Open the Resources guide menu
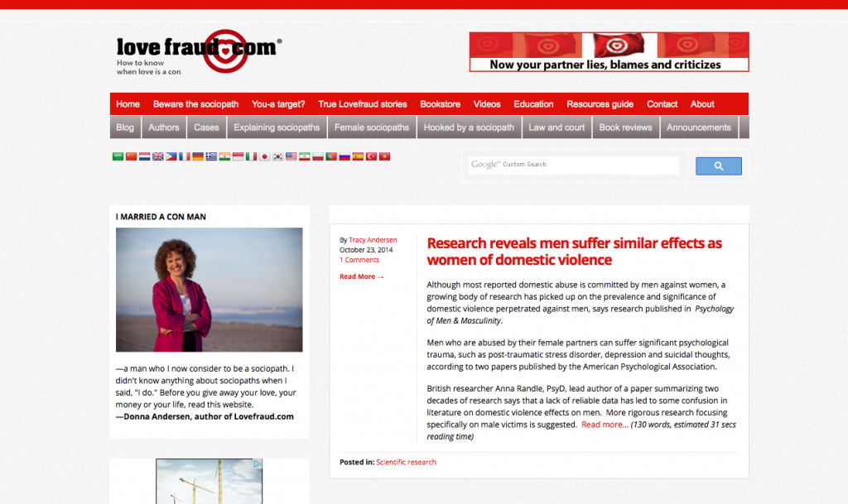This screenshot has width=848, height=504. pos(600,104)
